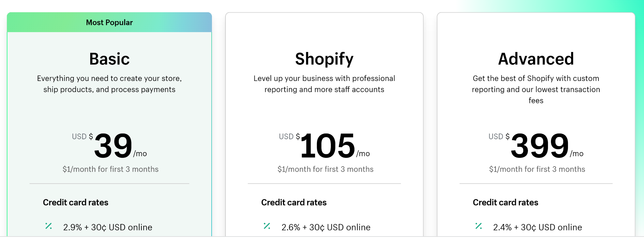This screenshot has width=644, height=240.
Task: Click Credit card rates under Shopify plan
Action: (x=294, y=203)
